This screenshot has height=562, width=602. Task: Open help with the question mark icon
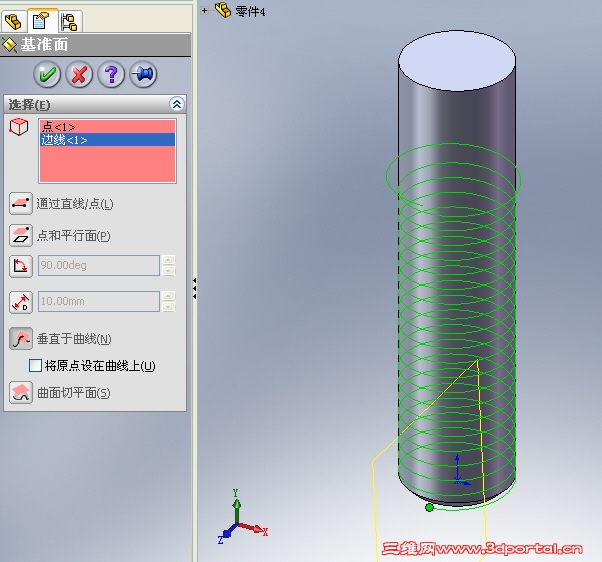point(111,74)
